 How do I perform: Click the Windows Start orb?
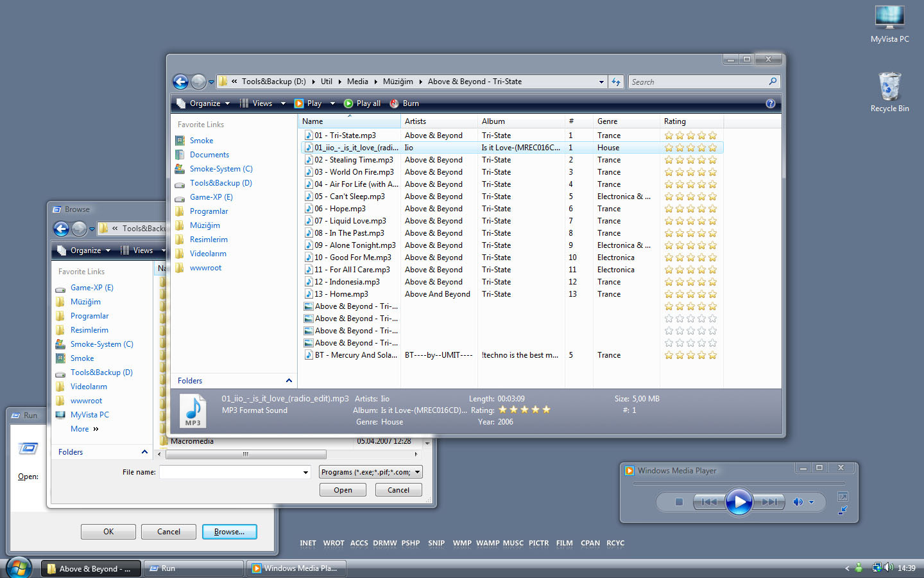point(19,568)
